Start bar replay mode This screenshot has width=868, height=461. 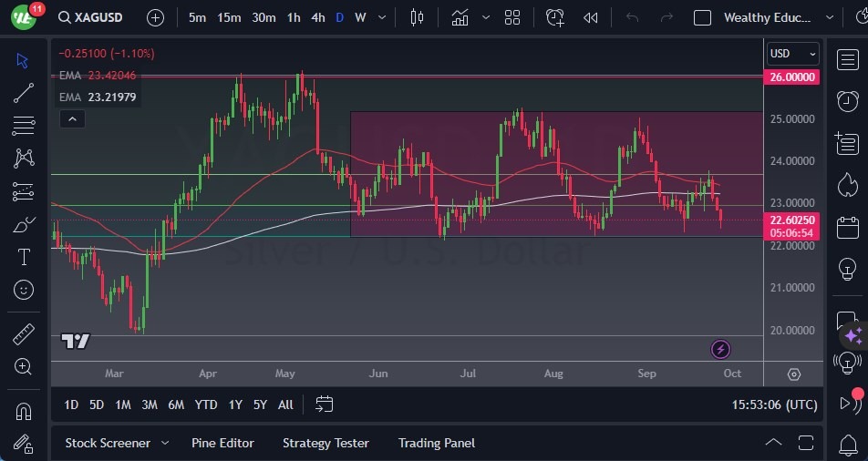[591, 17]
